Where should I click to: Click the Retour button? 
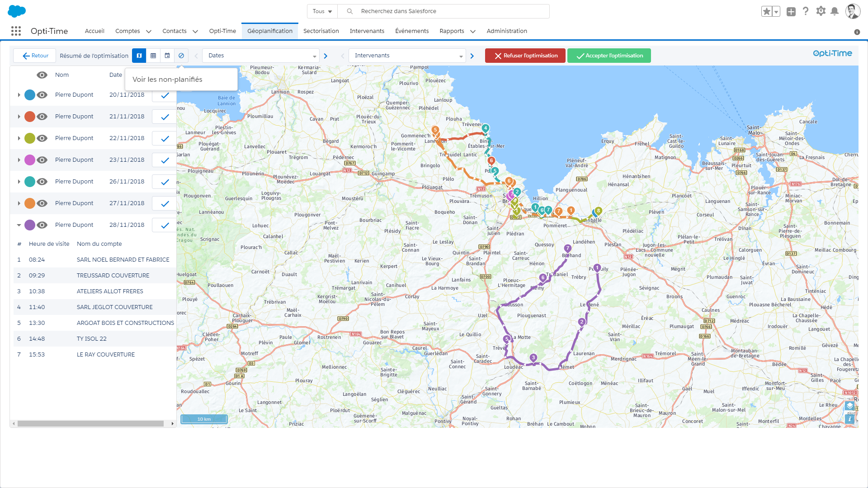tap(35, 56)
